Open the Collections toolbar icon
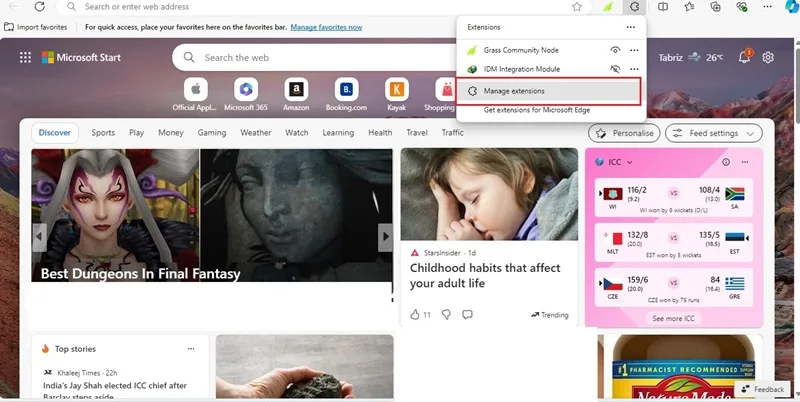The image size is (800, 402). click(715, 7)
